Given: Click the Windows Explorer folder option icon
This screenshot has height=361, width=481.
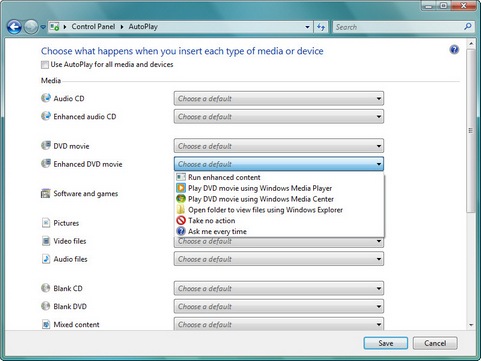Looking at the screenshot, I should coord(181,209).
